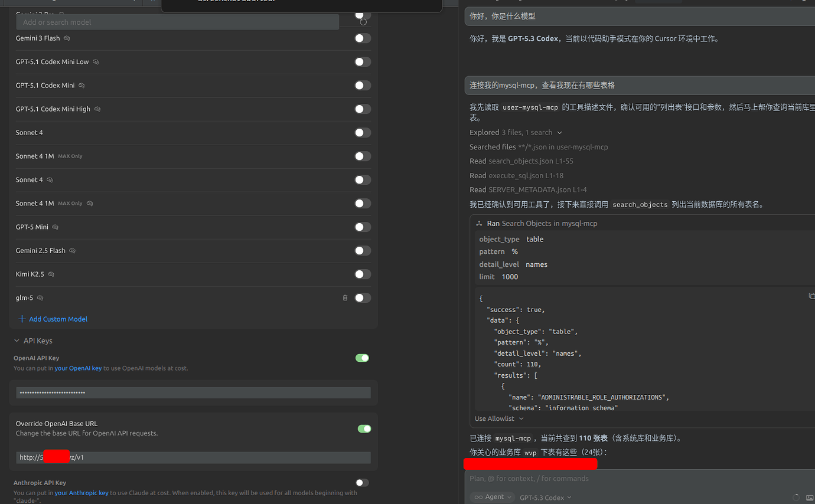Open the Read execute_sql.json L1-18 entry

tap(517, 175)
